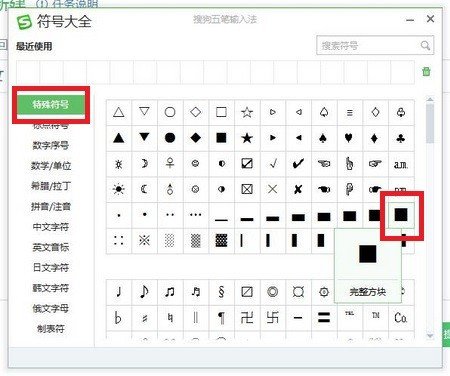Screen dimensions: 450x376
Task: Insert the beamed eighth notes symbol
Action: pos(170,292)
